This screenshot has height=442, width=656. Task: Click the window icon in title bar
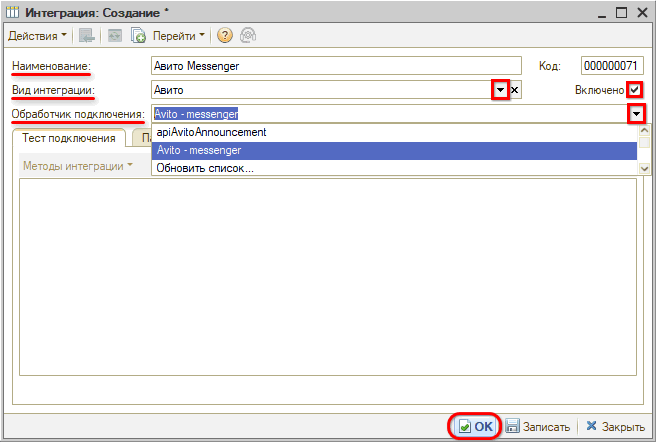12,12
